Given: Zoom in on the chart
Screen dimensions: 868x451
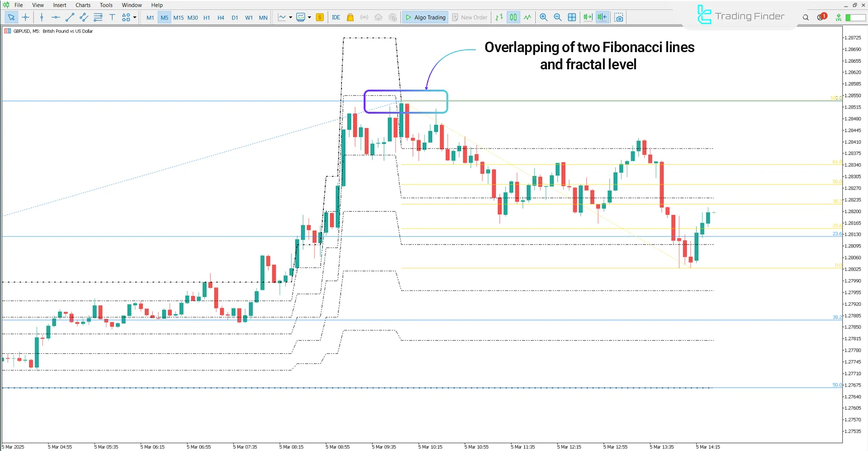Looking at the screenshot, I should (543, 17).
